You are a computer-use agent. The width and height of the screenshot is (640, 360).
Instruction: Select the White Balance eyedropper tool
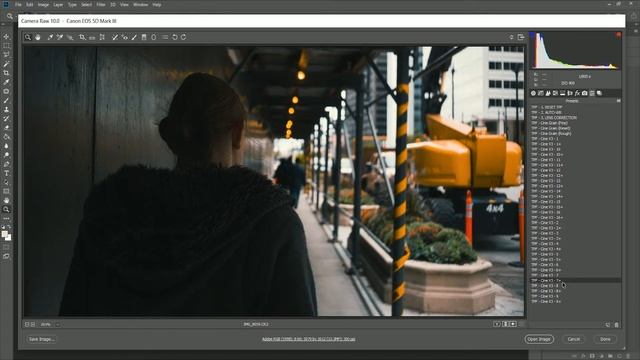click(50, 37)
